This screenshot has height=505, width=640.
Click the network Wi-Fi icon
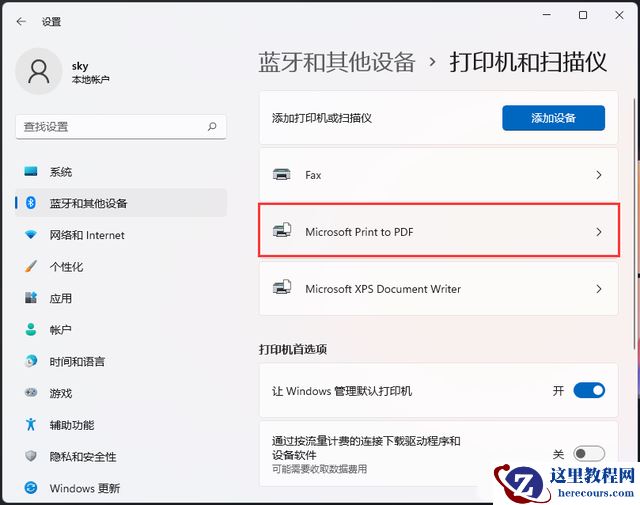pyautogui.click(x=31, y=235)
